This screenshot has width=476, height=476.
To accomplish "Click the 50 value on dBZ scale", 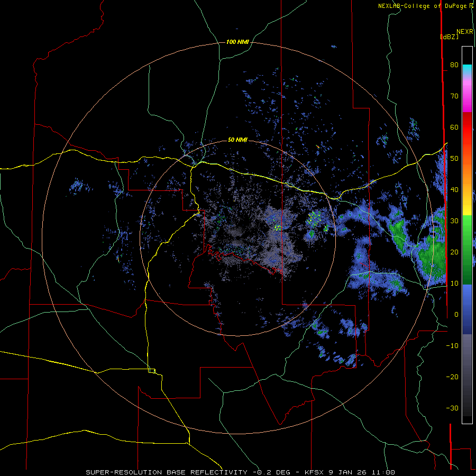I will click(x=454, y=159).
